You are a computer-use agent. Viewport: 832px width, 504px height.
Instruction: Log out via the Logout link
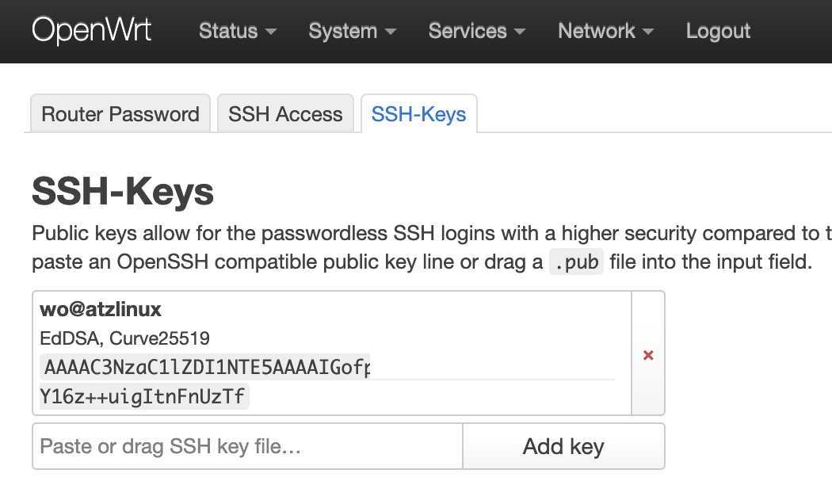tap(718, 31)
